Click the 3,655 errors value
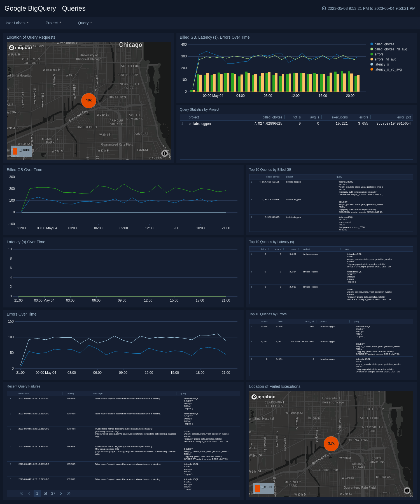 tap(363, 124)
